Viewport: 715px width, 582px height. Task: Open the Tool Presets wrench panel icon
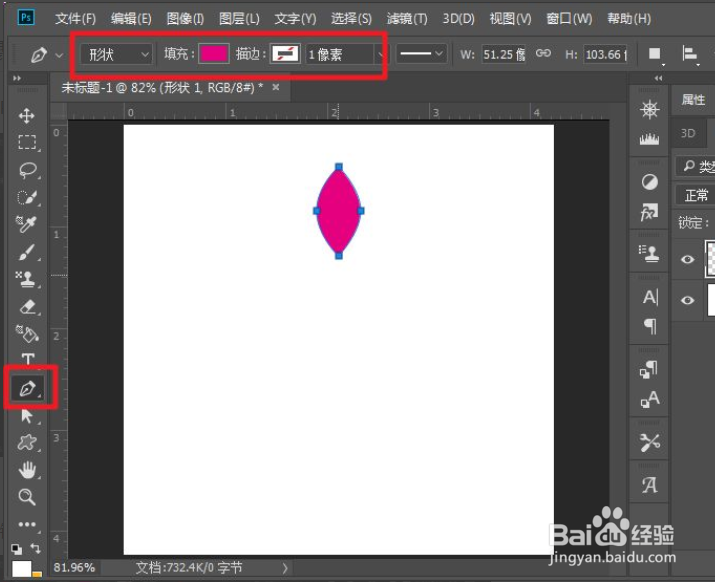649,442
